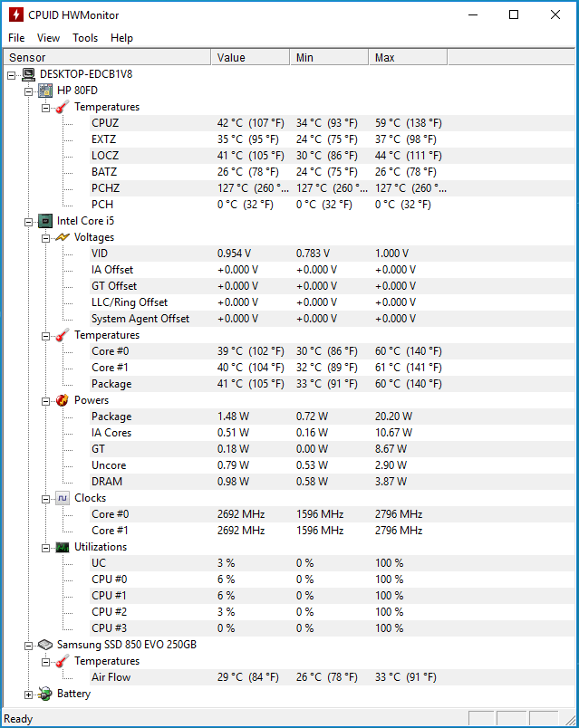Screen dimensions: 579x728
Task: Click the HP 80FD motherboard icon
Action: 45,91
